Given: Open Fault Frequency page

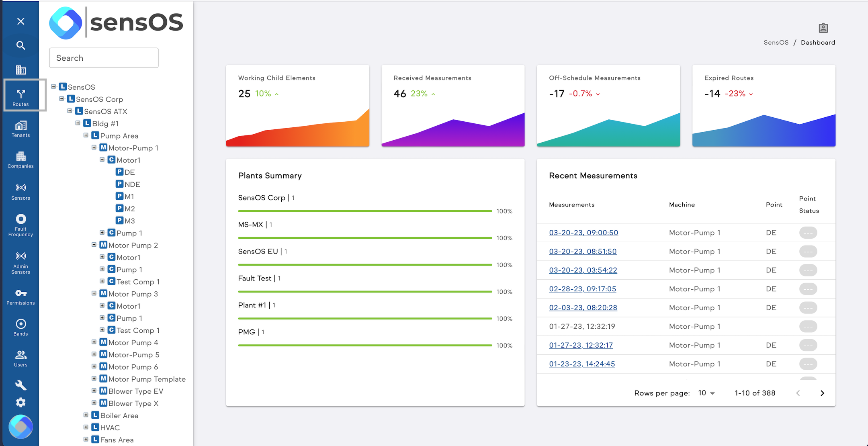Looking at the screenshot, I should 21,225.
